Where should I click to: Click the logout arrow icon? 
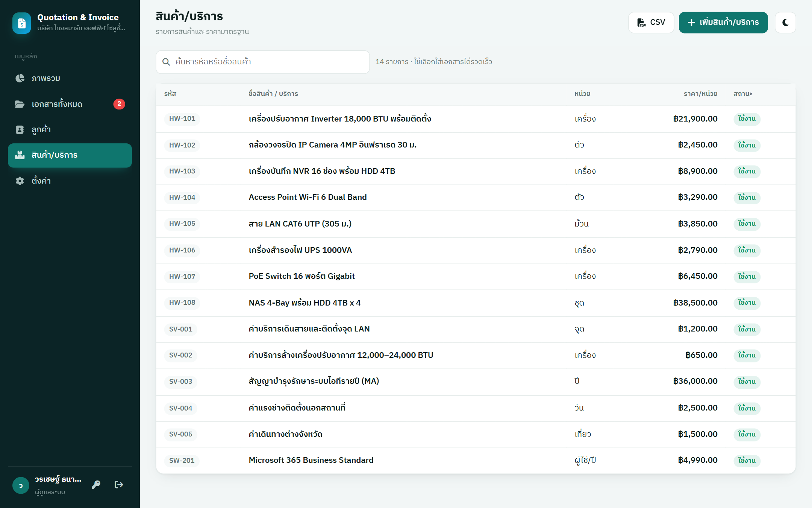(119, 484)
